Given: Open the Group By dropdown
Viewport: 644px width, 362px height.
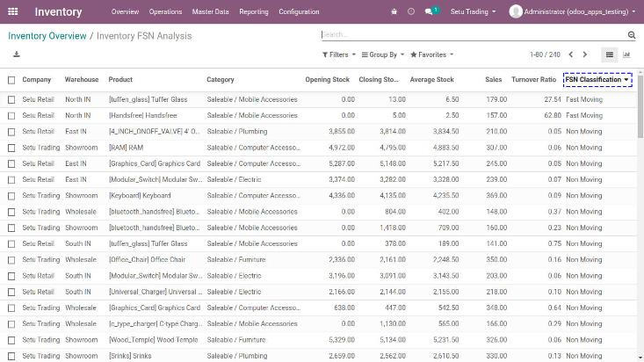Looking at the screenshot, I should [383, 54].
